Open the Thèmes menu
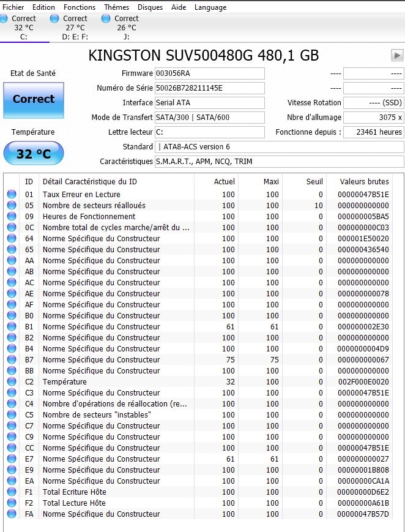 [116, 7]
